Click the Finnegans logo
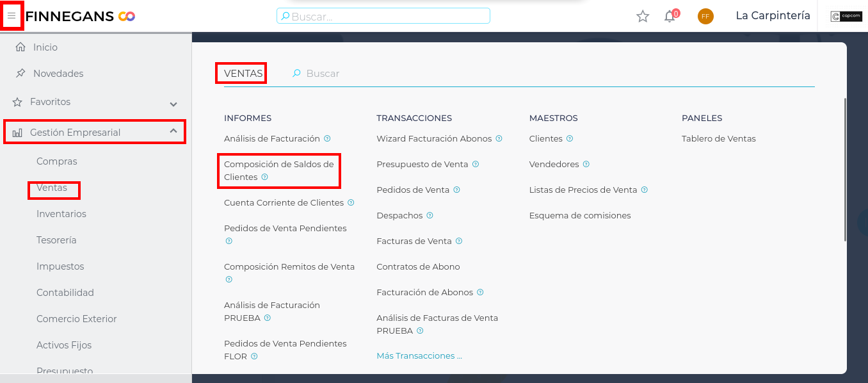This screenshot has width=868, height=383. pos(80,16)
